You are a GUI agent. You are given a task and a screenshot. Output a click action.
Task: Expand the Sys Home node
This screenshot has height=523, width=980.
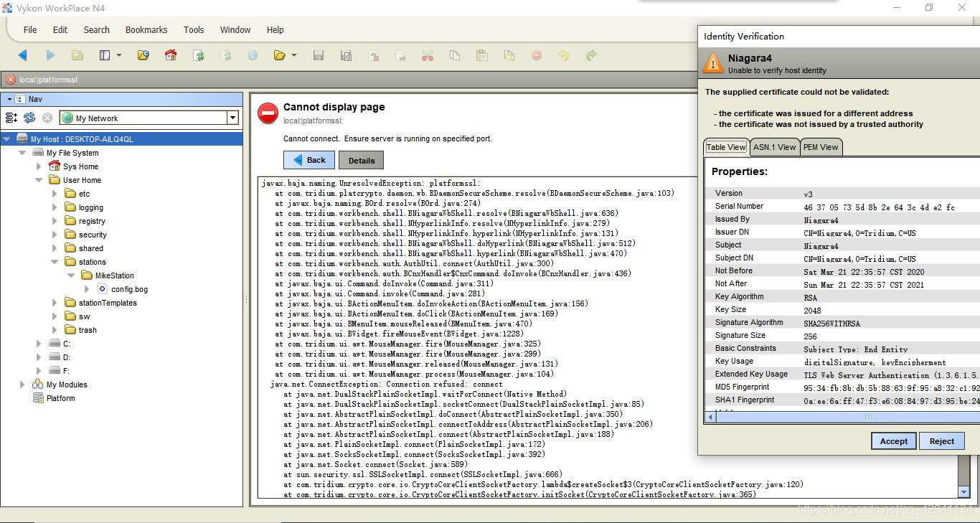[x=39, y=166]
